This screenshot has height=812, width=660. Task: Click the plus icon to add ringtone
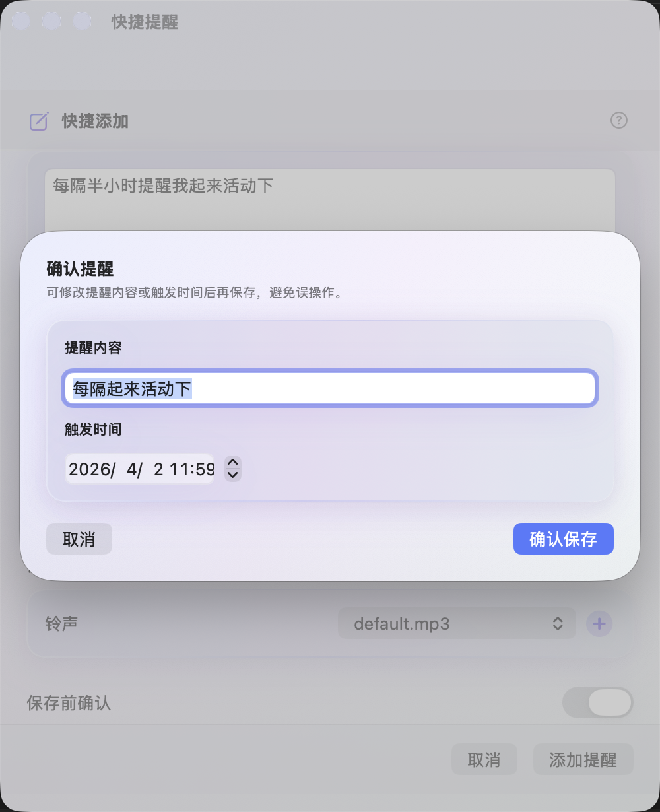(599, 624)
